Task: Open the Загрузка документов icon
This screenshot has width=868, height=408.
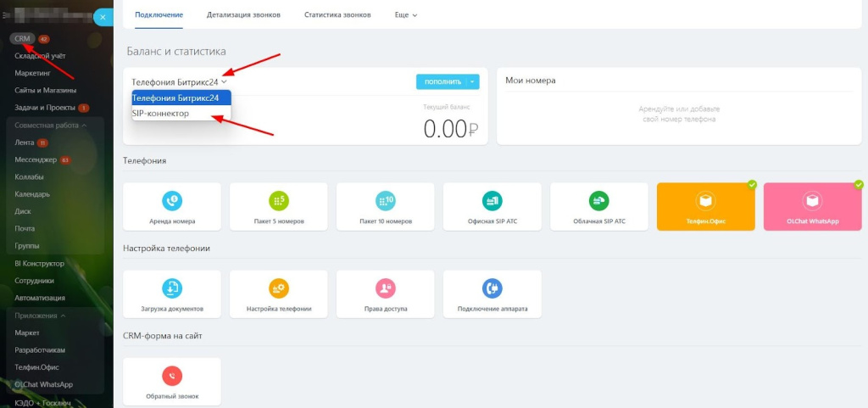Action: click(172, 288)
